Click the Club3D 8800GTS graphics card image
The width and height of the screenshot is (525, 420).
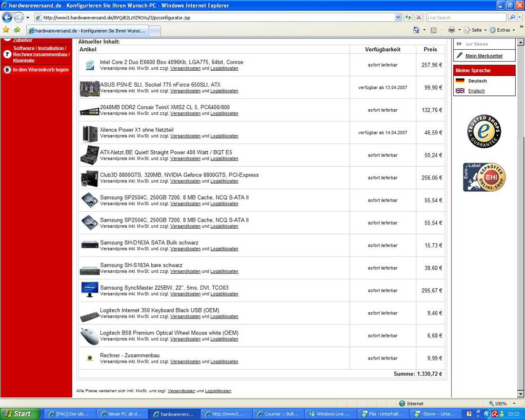click(89, 178)
